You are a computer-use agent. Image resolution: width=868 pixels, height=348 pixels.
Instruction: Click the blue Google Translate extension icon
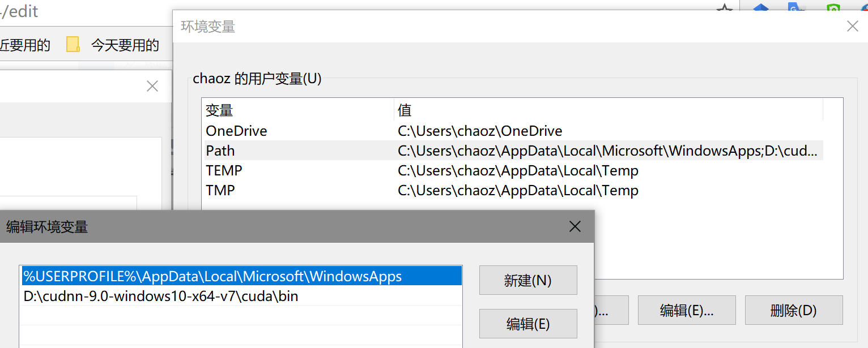click(x=795, y=8)
